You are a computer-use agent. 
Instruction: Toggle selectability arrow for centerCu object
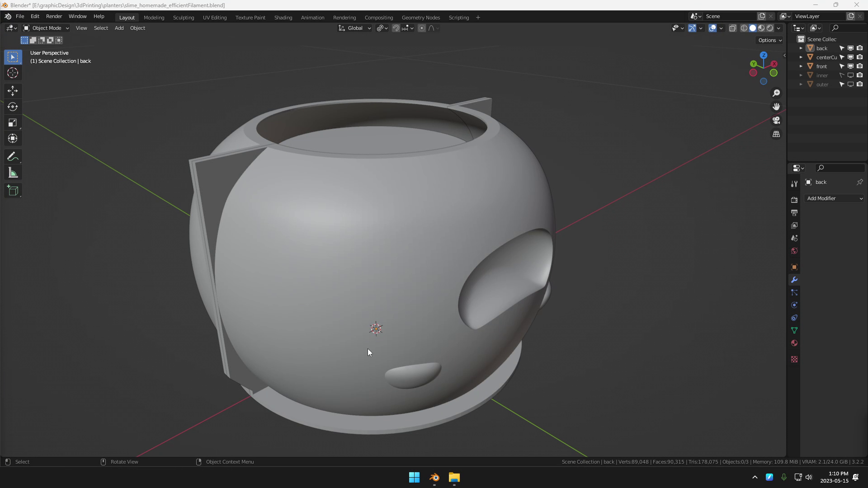pyautogui.click(x=842, y=57)
